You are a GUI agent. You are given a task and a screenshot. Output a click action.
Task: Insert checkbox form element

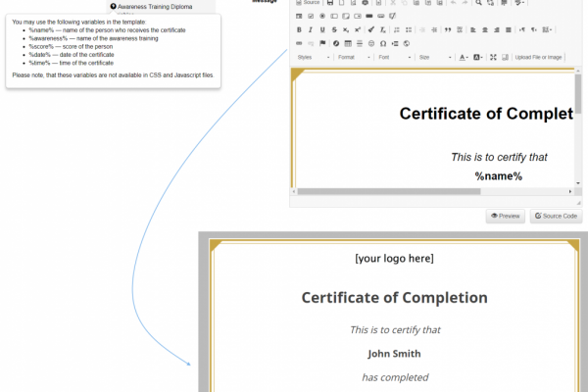[311, 17]
